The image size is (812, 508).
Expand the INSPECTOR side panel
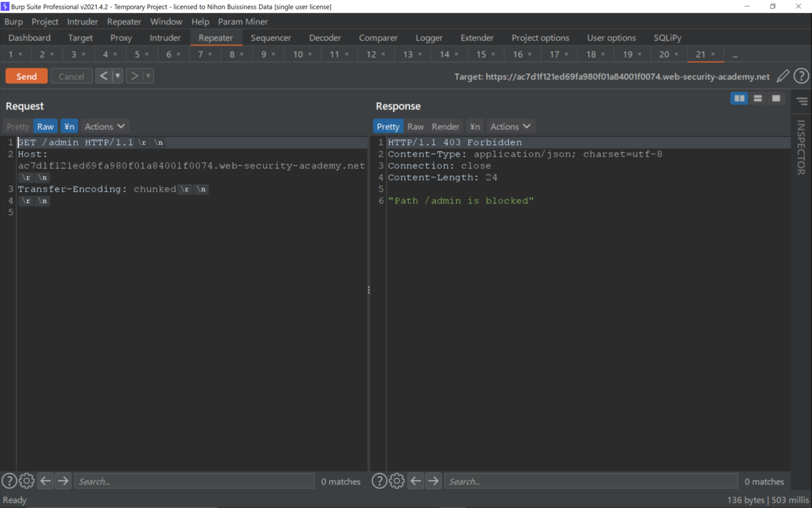pyautogui.click(x=802, y=147)
